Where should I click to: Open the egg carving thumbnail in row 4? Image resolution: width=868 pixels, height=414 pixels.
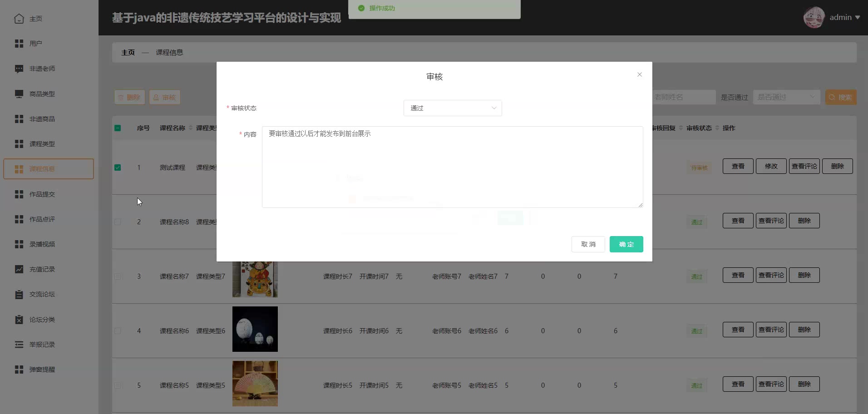[x=255, y=329]
